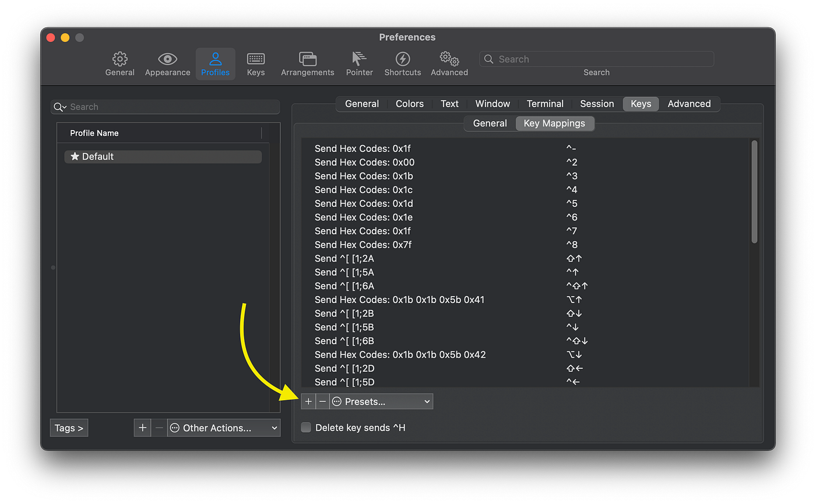816x504 pixels.
Task: Click the key mappings list scrollbar
Action: pyautogui.click(x=754, y=192)
